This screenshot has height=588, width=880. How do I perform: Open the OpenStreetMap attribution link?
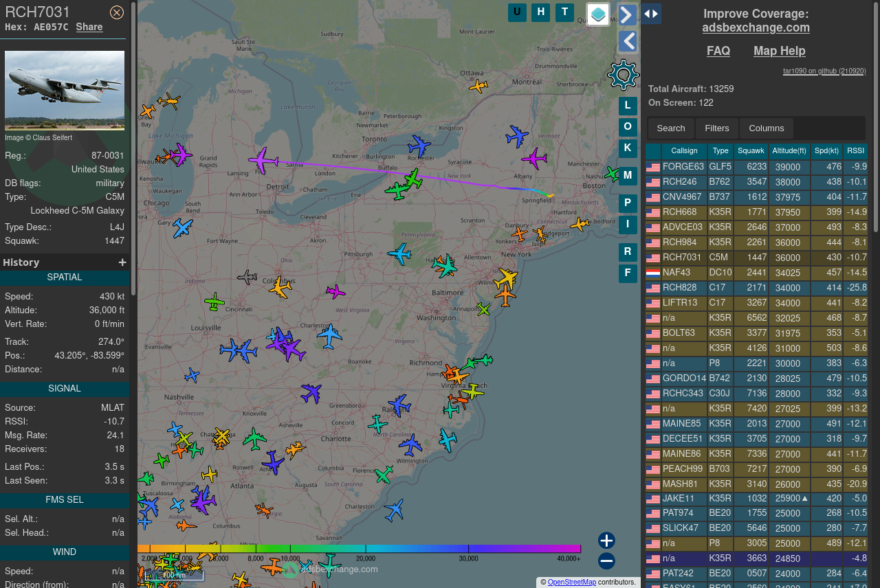[x=572, y=583]
